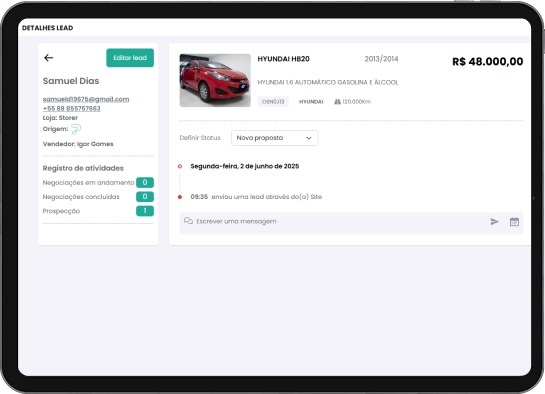
Task: Open the samueld19575@gmail.com email link
Action: pyautogui.click(x=86, y=99)
